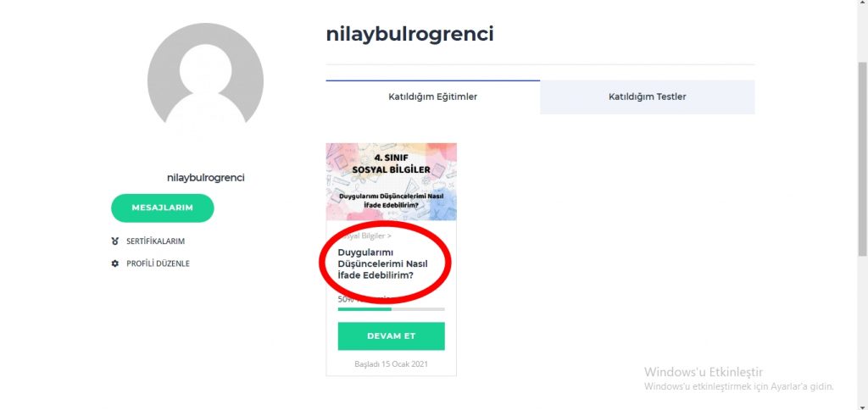Click the Başladı 15 Ocak 2021 date text
Image resolution: width=868 pixels, height=410 pixels.
[392, 364]
